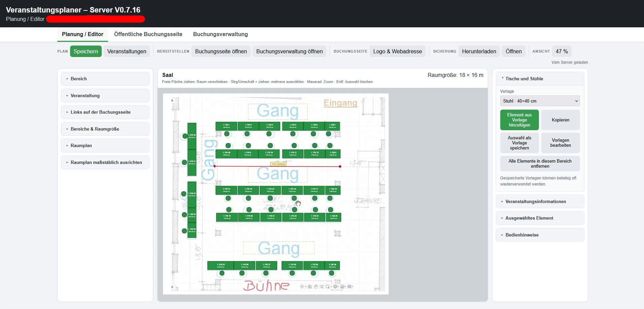Click the green Speichern button

(86, 51)
